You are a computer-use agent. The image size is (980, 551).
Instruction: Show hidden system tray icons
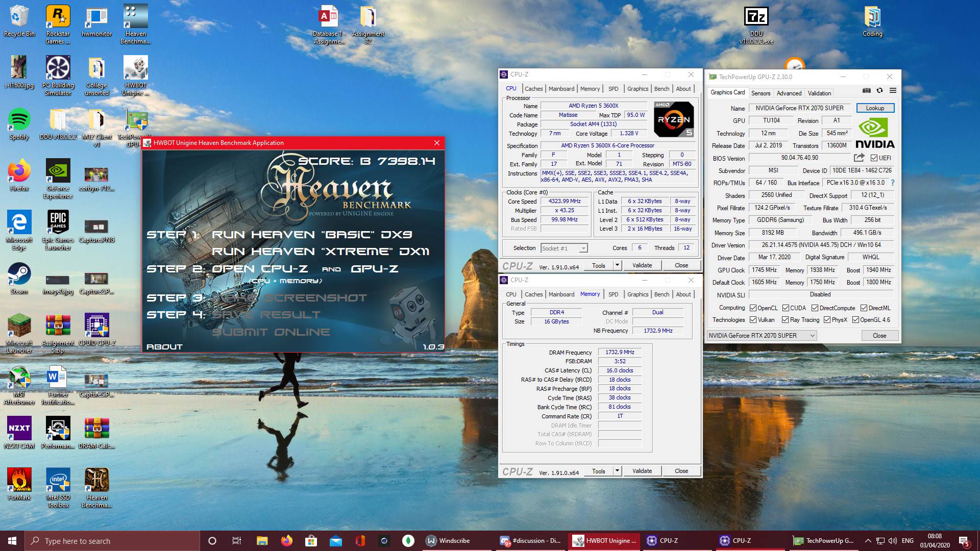[868, 541]
